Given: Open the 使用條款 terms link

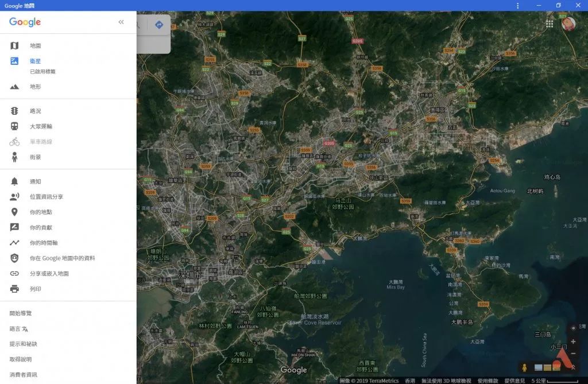Looking at the screenshot, I should (x=488, y=380).
